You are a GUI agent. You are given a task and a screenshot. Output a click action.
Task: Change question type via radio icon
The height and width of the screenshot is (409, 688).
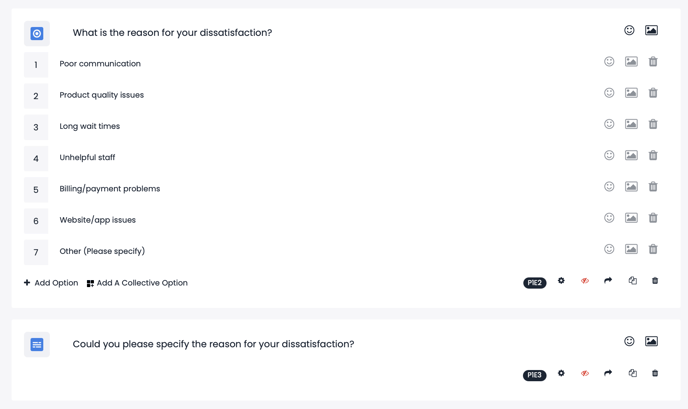(37, 33)
